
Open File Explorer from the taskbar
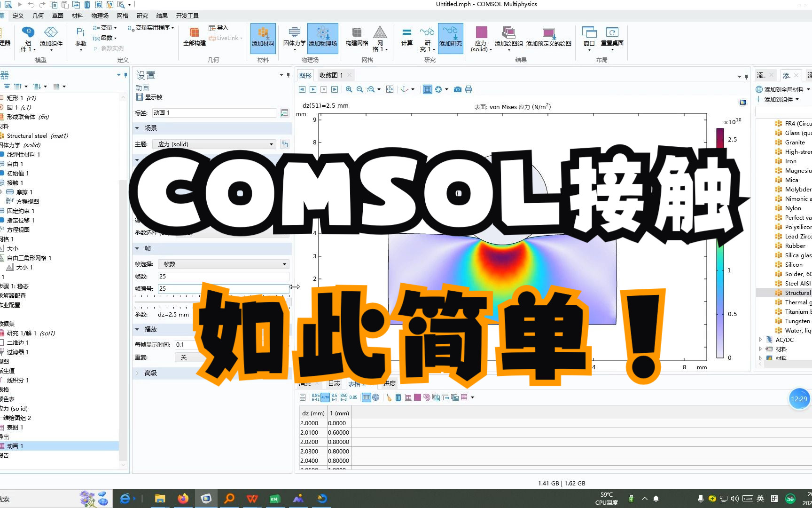[160, 499]
